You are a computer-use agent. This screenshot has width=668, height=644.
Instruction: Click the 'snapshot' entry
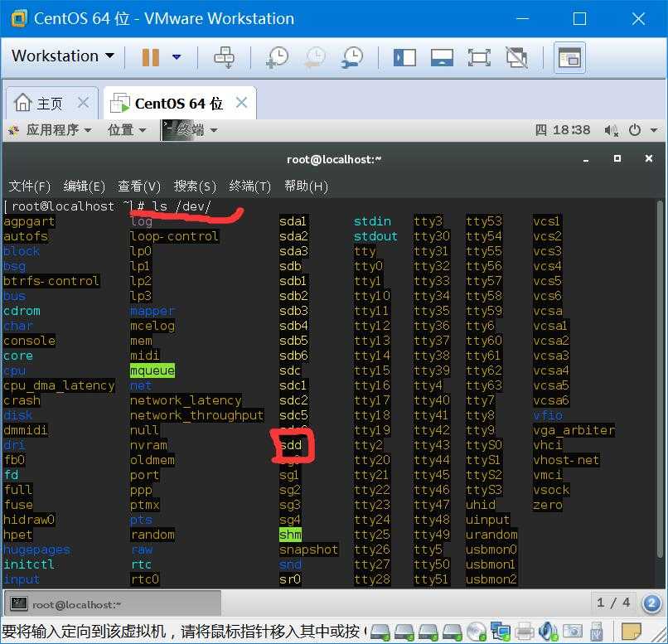click(x=309, y=550)
